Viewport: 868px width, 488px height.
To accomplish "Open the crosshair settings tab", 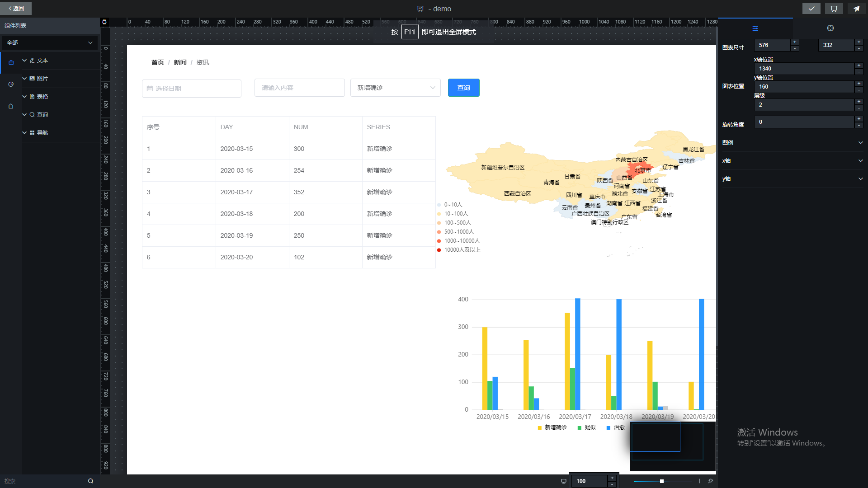I will [x=830, y=28].
